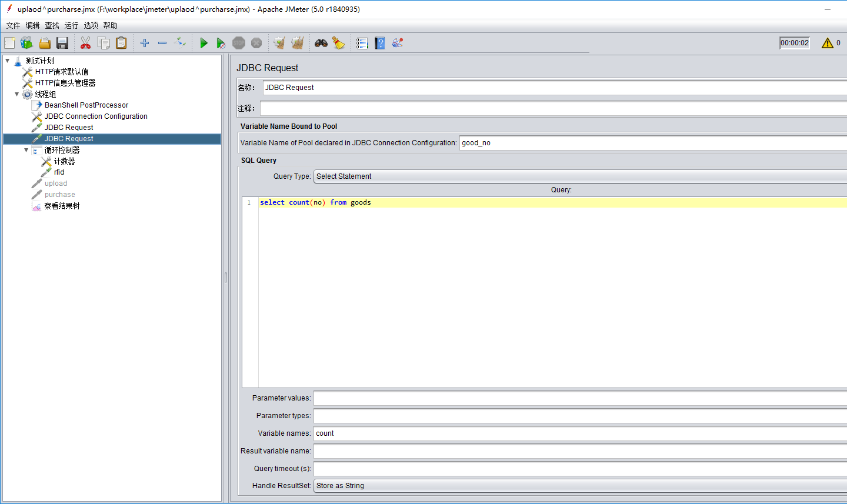This screenshot has width=847, height=504.
Task: Click the Variable names field
Action: (580, 433)
